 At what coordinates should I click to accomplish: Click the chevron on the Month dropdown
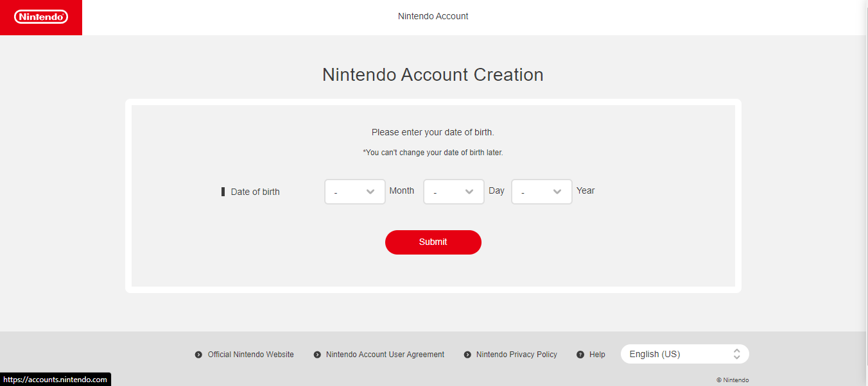pyautogui.click(x=371, y=191)
